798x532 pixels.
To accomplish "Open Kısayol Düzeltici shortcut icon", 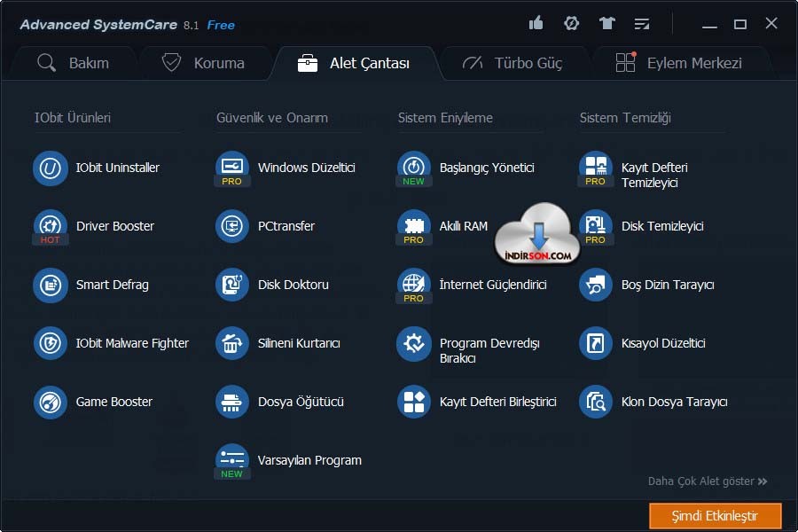I will coord(596,344).
